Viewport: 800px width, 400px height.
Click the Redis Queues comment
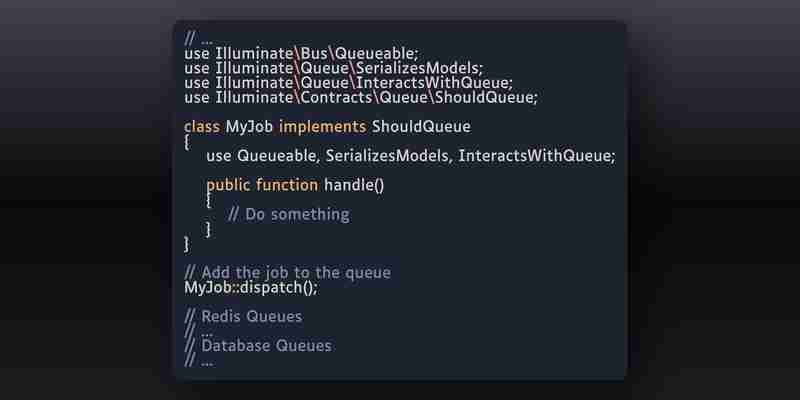click(x=243, y=316)
